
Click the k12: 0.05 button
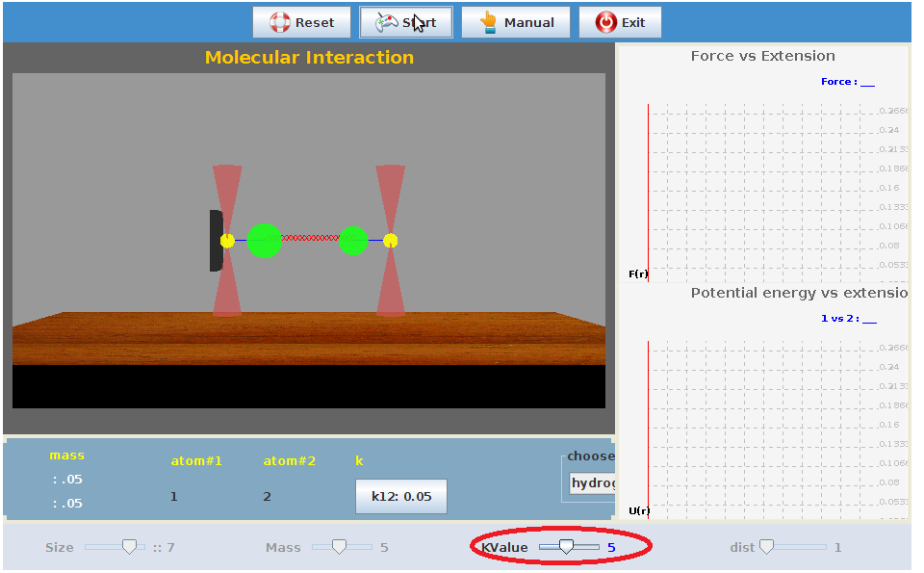(x=401, y=497)
